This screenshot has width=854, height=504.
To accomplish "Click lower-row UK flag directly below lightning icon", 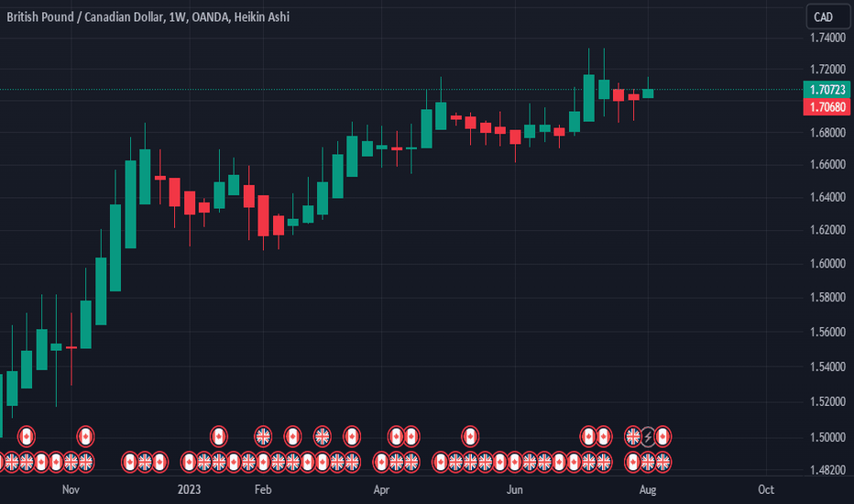I will (648, 462).
